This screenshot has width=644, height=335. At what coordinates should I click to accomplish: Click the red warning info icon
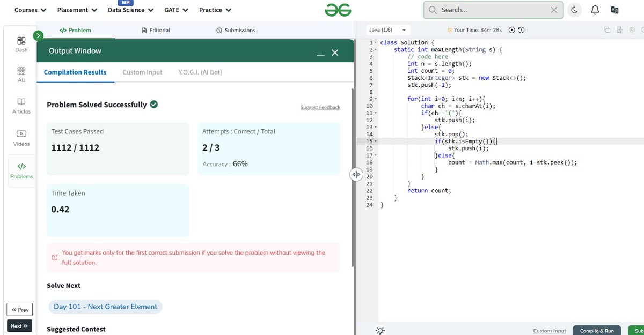[54, 257]
